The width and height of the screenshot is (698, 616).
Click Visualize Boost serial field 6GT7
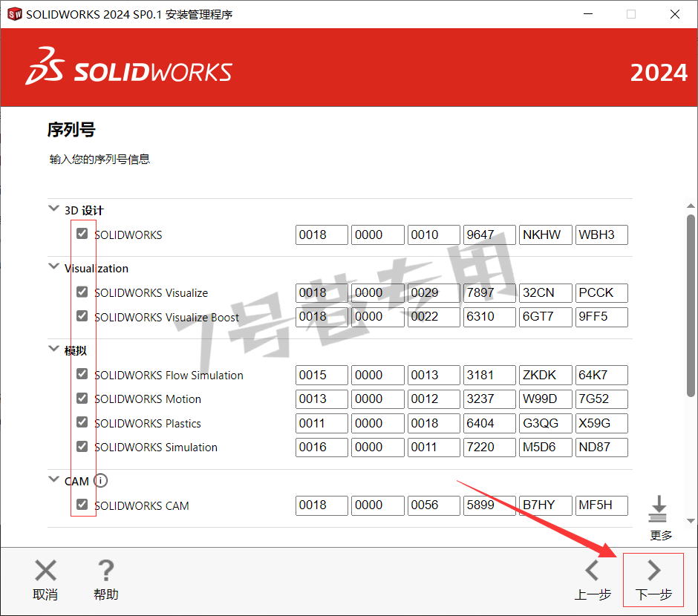tap(545, 317)
